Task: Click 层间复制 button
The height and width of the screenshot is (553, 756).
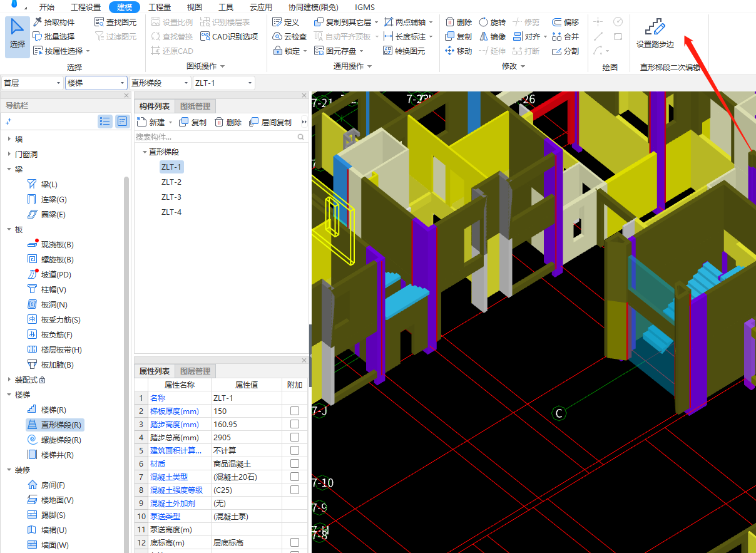Action: click(270, 122)
